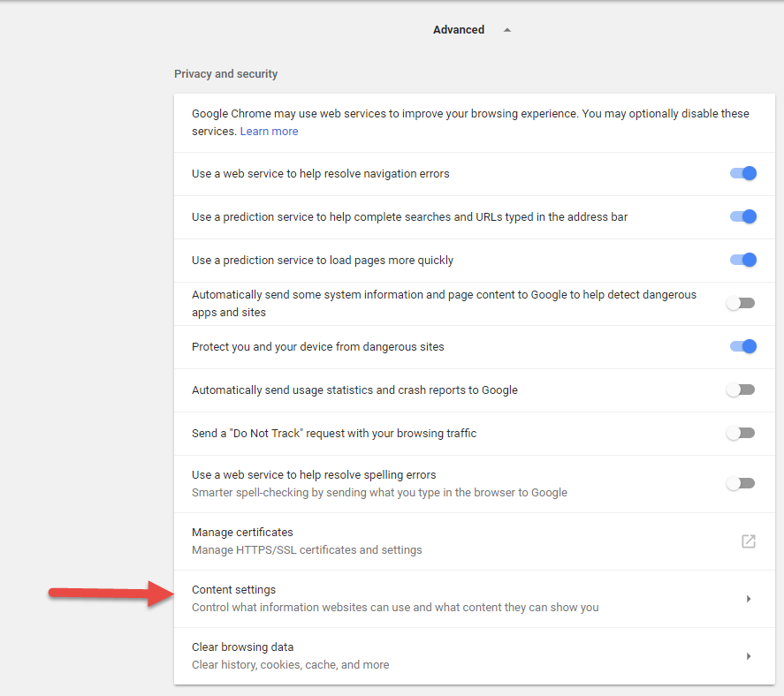
Task: Disable web service for navigation errors
Action: (743, 173)
